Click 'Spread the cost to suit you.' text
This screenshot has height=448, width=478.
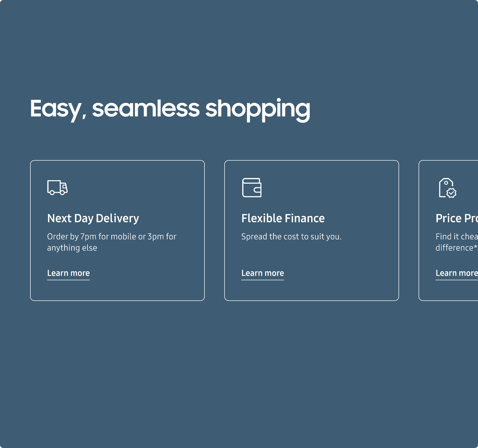[291, 236]
